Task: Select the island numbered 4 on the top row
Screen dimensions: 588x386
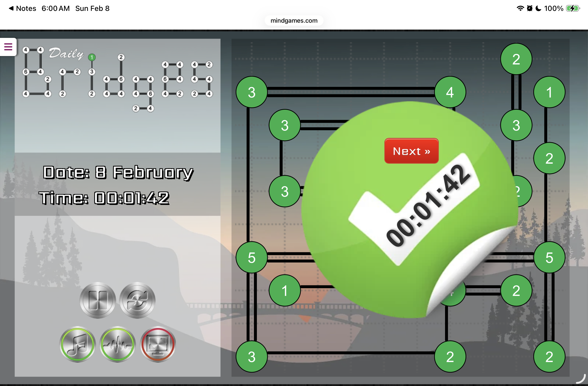Action: point(450,92)
